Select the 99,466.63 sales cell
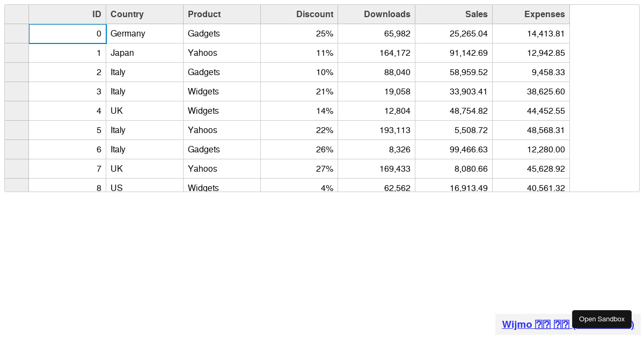644x338 pixels. point(453,150)
